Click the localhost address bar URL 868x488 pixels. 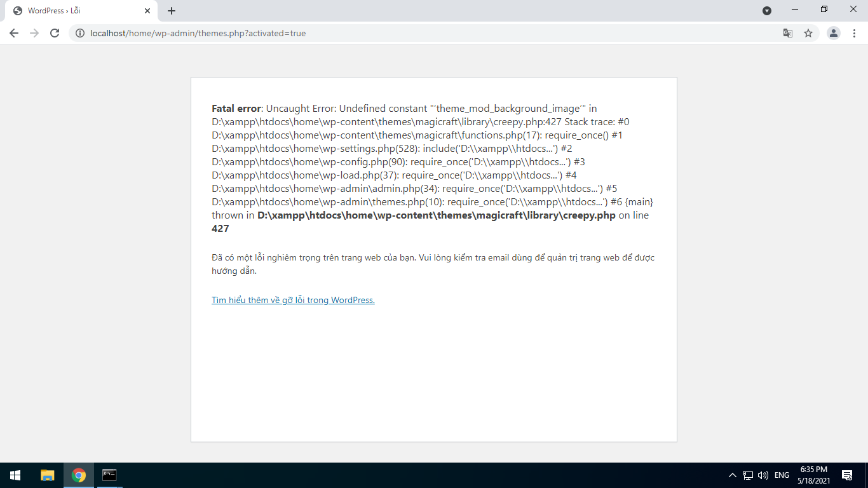pyautogui.click(x=198, y=33)
